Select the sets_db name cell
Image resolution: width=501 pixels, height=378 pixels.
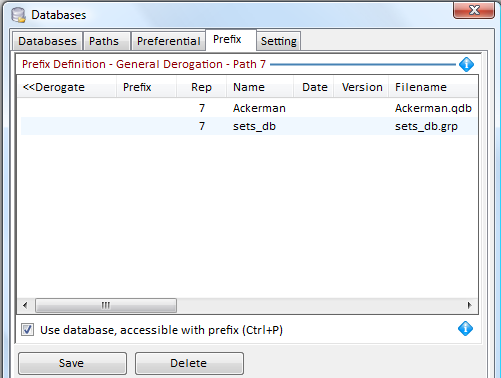[254, 126]
